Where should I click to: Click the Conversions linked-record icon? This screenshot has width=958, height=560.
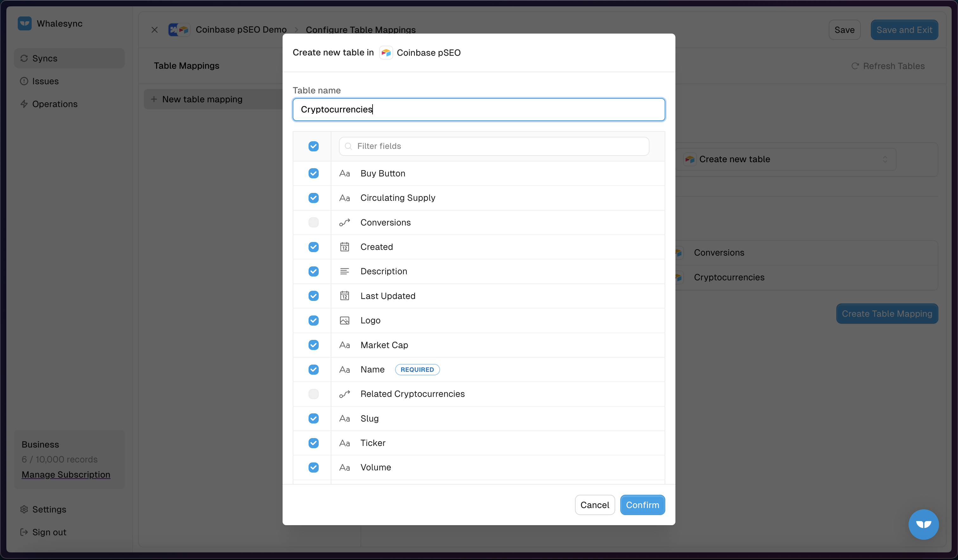point(344,223)
